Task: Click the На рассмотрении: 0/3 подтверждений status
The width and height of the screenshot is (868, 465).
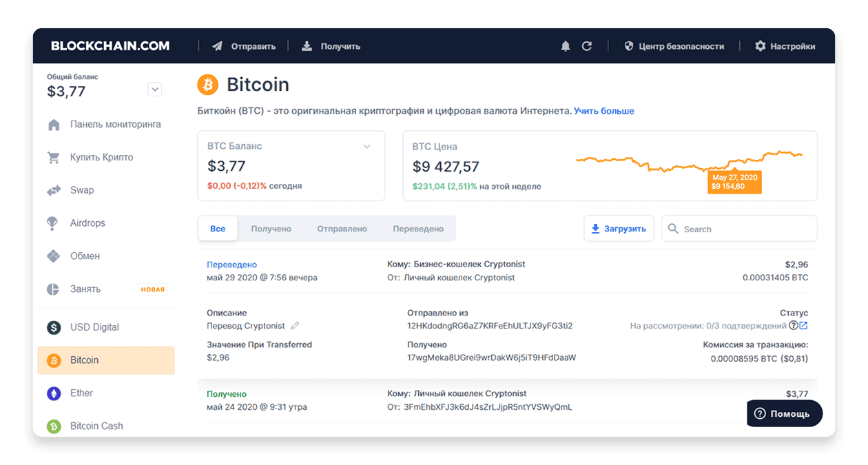Action: click(x=708, y=326)
